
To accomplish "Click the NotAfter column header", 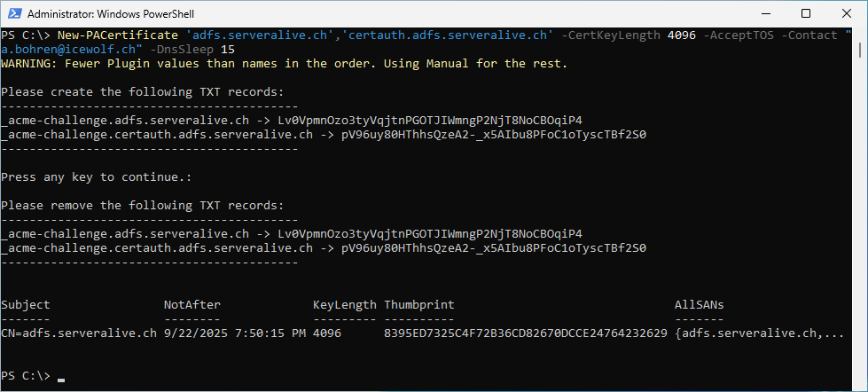I will click(x=192, y=304).
